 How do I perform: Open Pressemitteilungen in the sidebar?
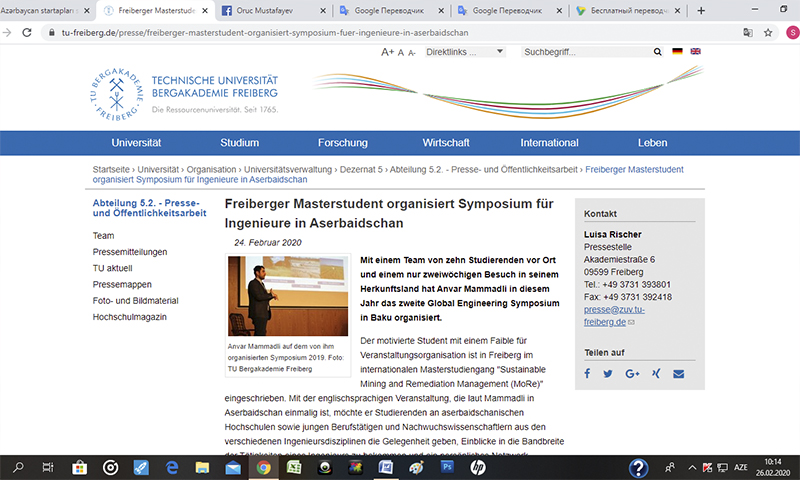(130, 252)
